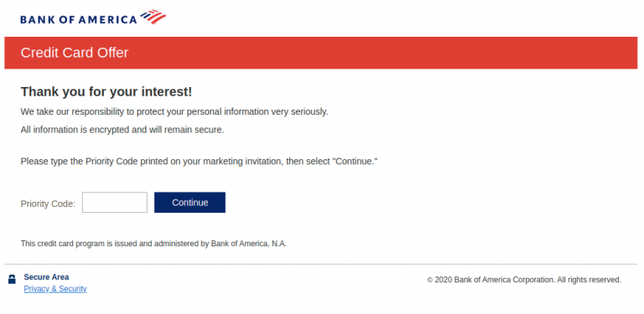The height and width of the screenshot is (314, 644).
Task: Click the 2020 copyright notice text
Action: pos(524,280)
